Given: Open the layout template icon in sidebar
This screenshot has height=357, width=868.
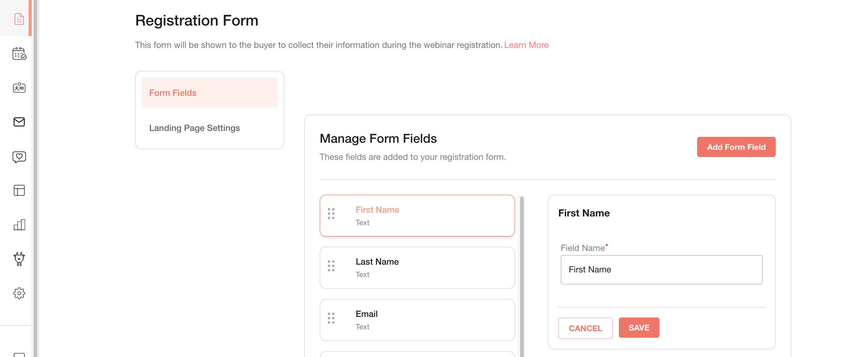Looking at the screenshot, I should pos(19,190).
